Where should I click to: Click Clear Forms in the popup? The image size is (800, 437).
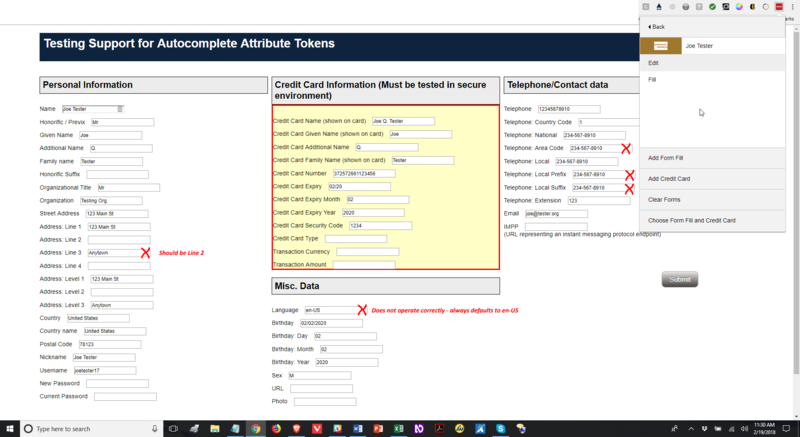[x=664, y=199]
